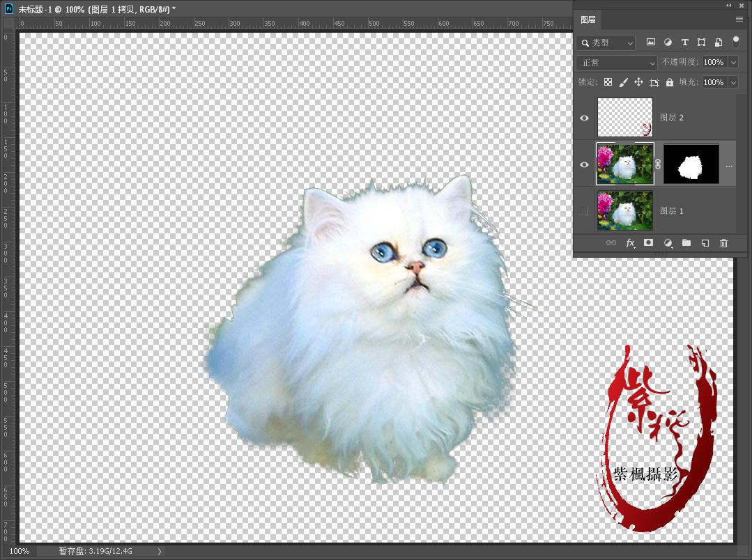The image size is (752, 560).
Task: Lock transparent pixels in the lock row
Action: (608, 82)
